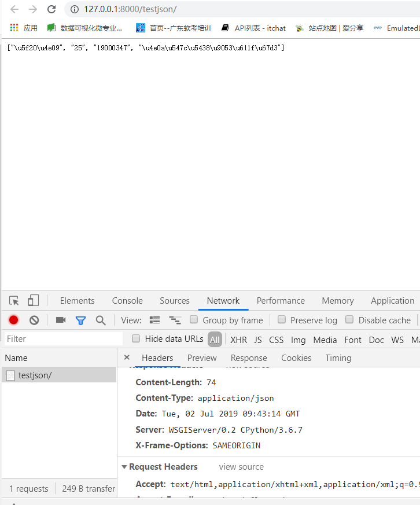Image resolution: width=420 pixels, height=505 pixels.
Task: Select the testjson/ request row
Action: coord(59,375)
